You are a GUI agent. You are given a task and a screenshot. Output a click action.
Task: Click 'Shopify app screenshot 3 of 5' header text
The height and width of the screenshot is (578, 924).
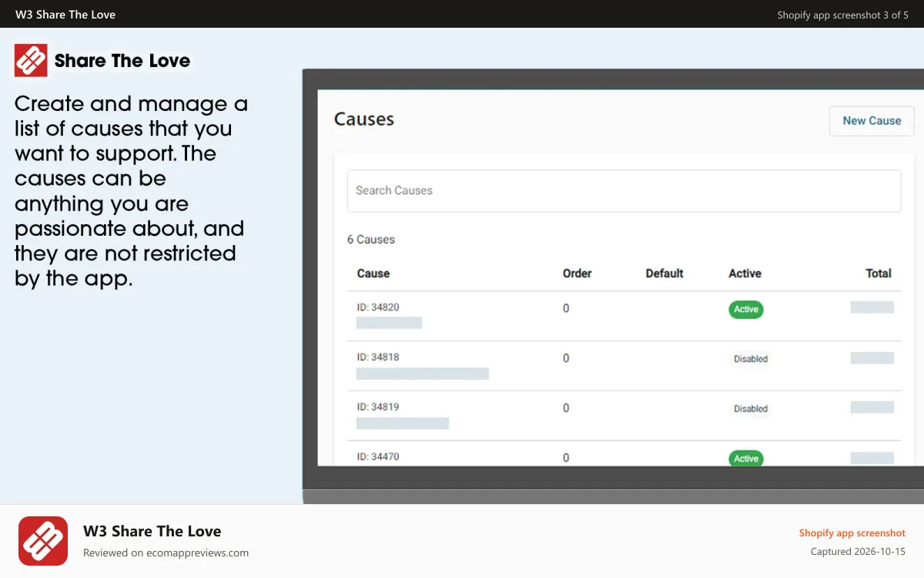tap(842, 15)
